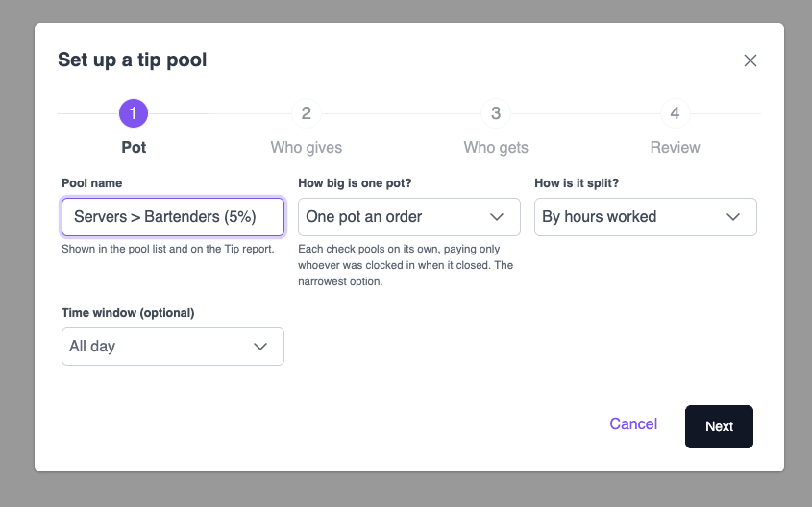The height and width of the screenshot is (507, 812).
Task: Click the Next button
Action: click(719, 426)
